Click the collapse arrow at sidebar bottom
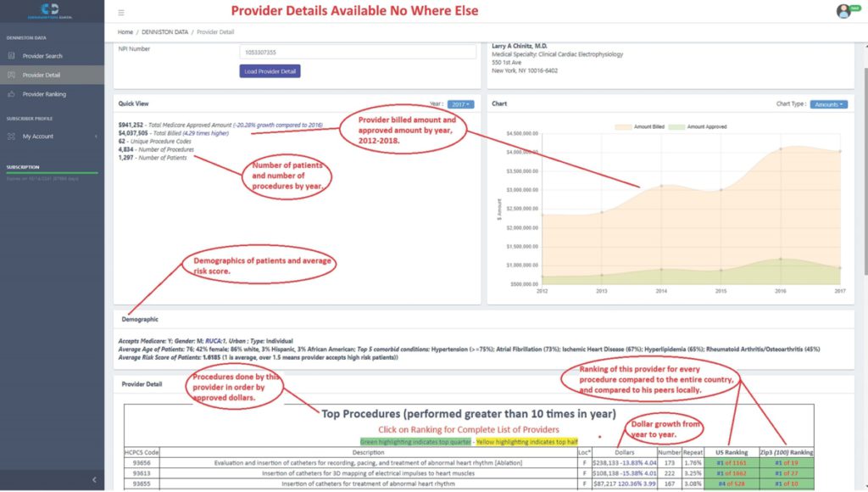868x492 pixels. 93,479
